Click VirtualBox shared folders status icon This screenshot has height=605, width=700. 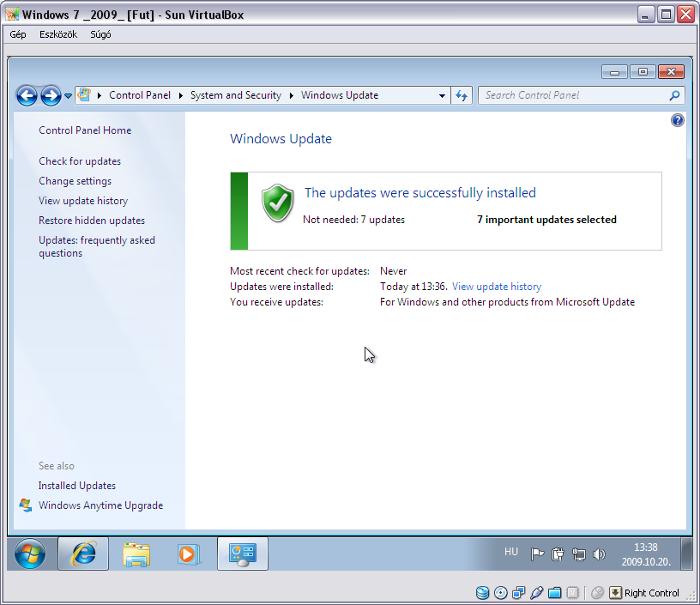(554, 592)
